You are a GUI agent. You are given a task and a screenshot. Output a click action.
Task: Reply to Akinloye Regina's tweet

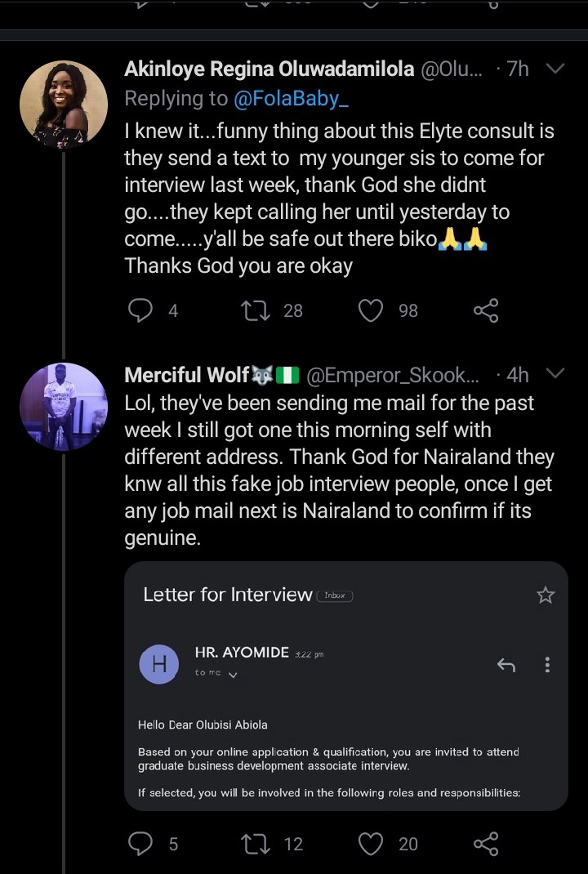140,310
